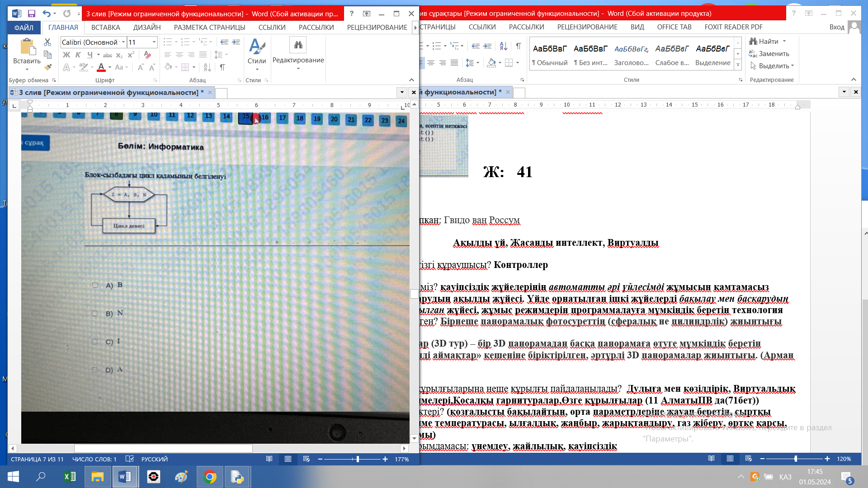Viewport: 868px width, 488px height.
Task: Click the Вставить paste button
Action: click(27, 51)
